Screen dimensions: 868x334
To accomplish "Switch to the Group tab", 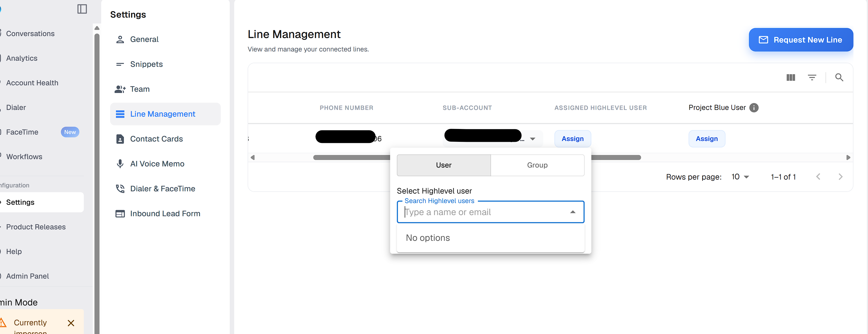I will tap(537, 165).
